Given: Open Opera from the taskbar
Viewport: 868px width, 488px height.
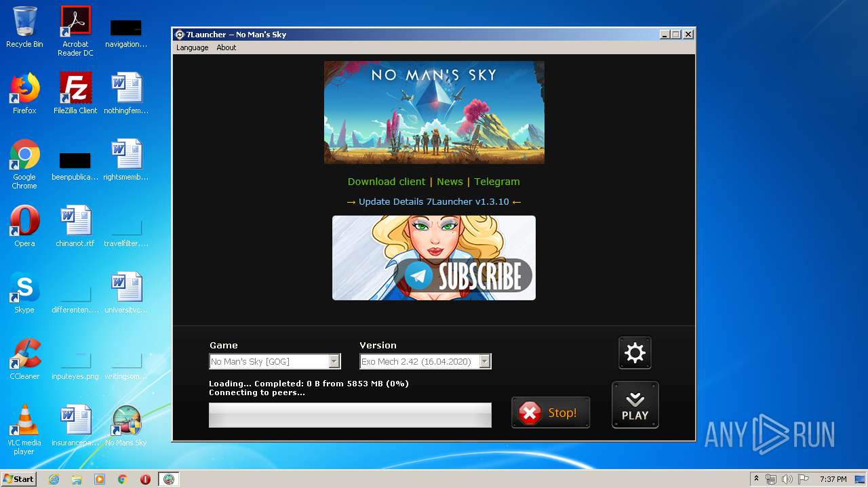Looking at the screenshot, I should click(145, 479).
